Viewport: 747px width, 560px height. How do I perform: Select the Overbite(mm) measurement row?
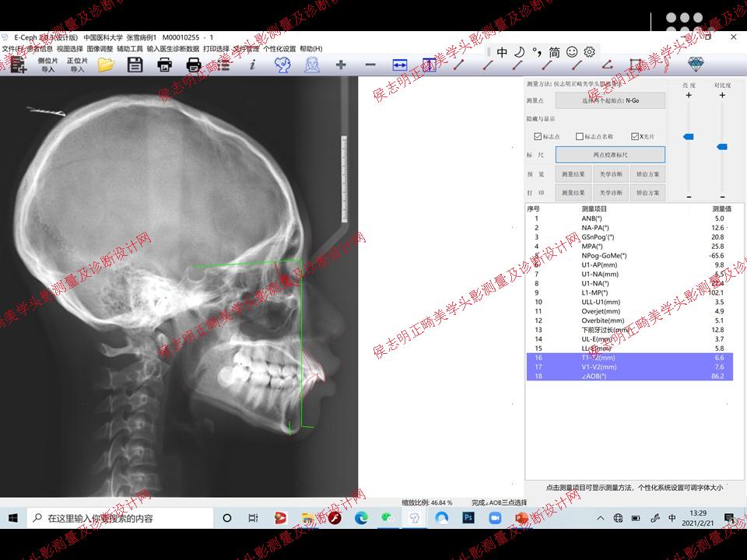[x=630, y=320]
